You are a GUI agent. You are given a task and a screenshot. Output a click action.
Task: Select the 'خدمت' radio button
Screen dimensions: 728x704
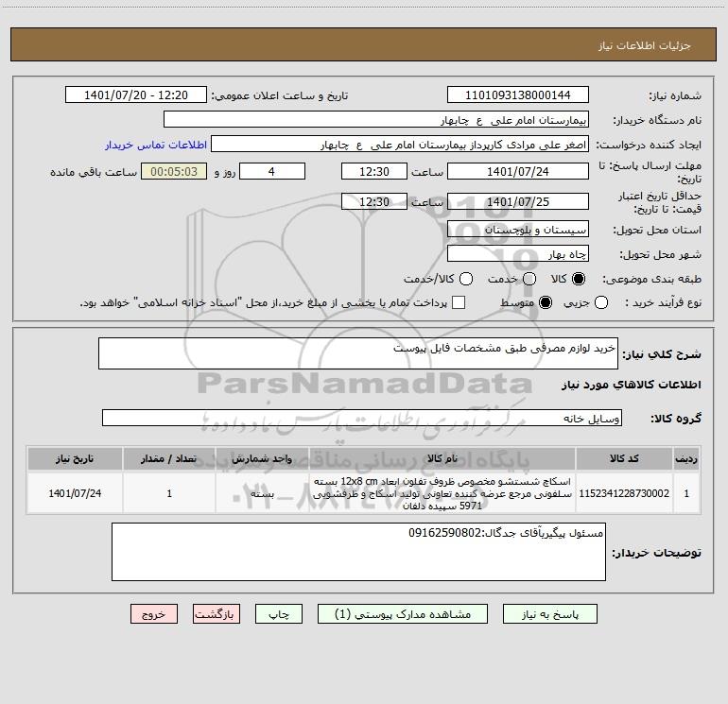[529, 279]
